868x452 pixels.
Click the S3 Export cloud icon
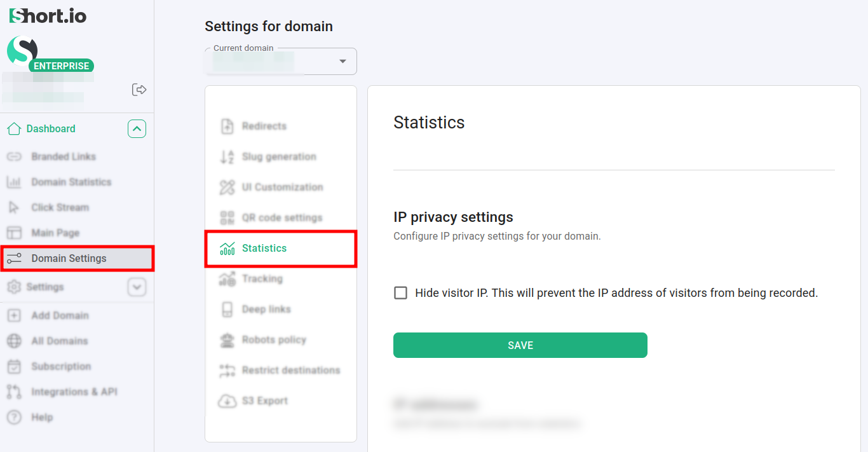(x=227, y=401)
